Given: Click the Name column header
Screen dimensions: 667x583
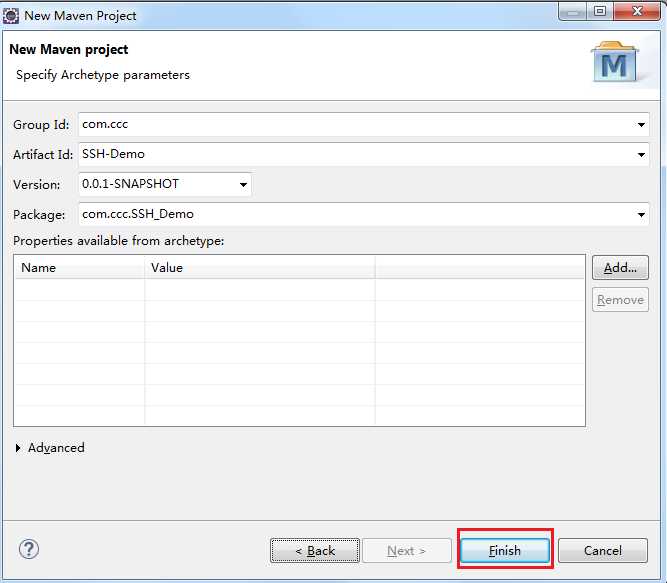Looking at the screenshot, I should (x=80, y=267).
